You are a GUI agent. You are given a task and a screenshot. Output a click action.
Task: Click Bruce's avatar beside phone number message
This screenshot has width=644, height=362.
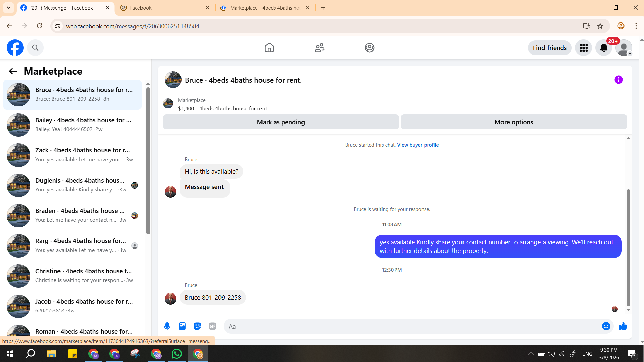pos(170,298)
